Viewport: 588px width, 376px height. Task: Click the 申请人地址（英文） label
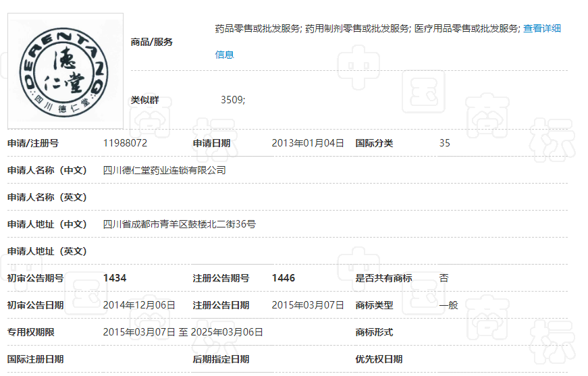click(x=47, y=251)
